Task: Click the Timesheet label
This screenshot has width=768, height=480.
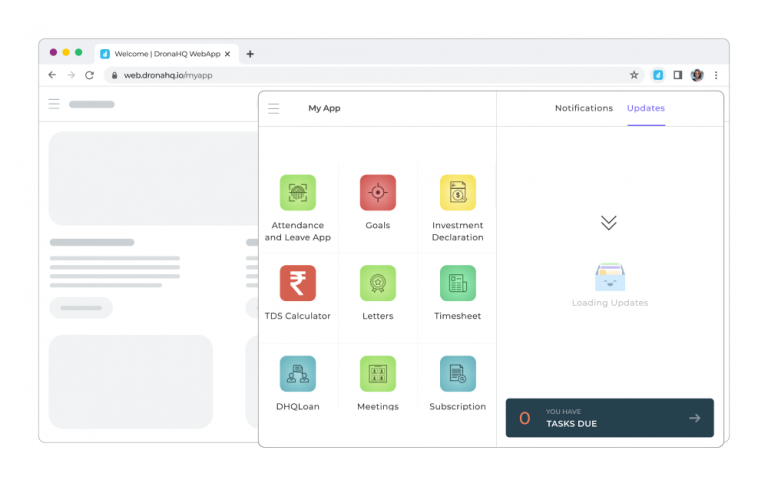Action: pyautogui.click(x=457, y=316)
